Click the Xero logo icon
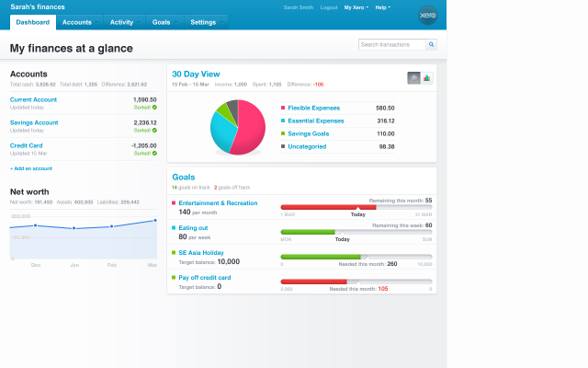The height and width of the screenshot is (368, 588). [x=426, y=16]
